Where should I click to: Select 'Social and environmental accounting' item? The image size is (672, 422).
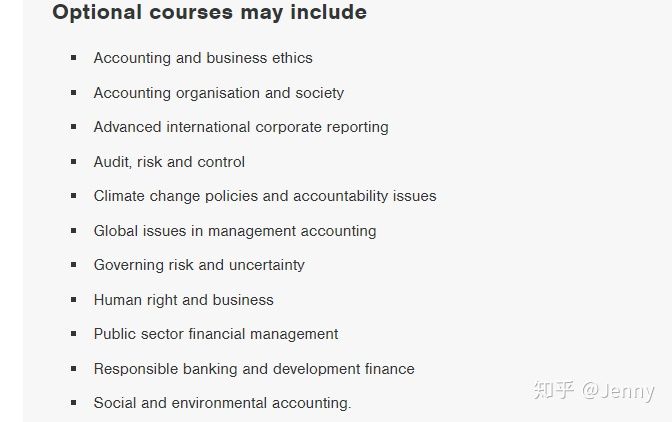pos(222,403)
